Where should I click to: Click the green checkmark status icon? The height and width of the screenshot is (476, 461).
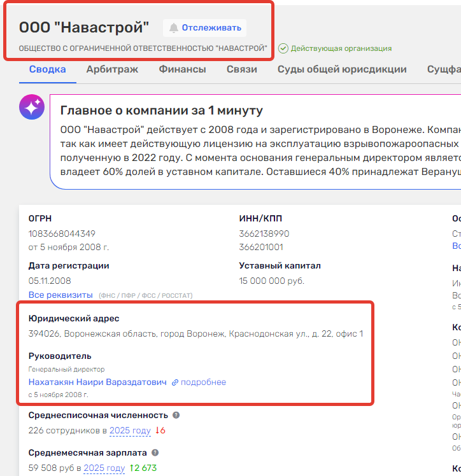click(283, 48)
